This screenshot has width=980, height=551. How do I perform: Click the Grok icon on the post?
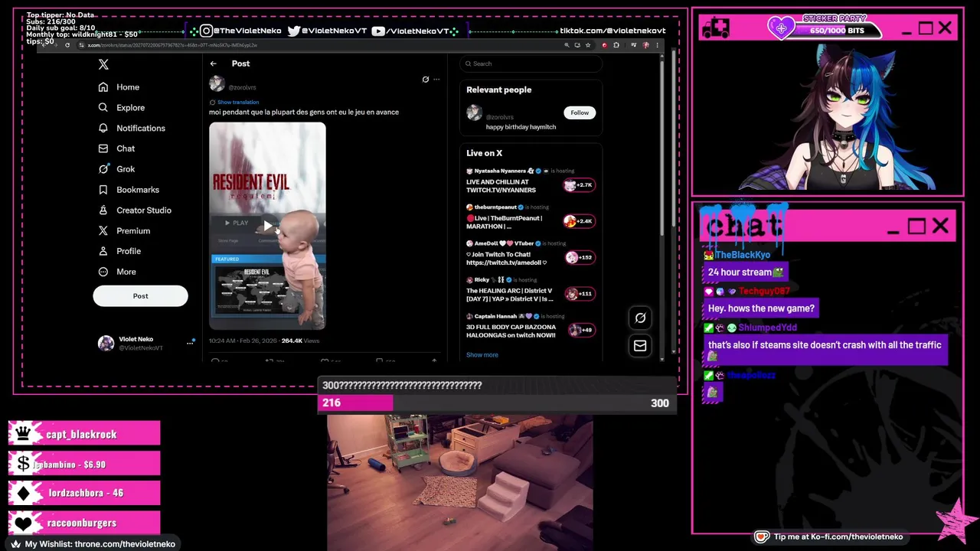[426, 79]
